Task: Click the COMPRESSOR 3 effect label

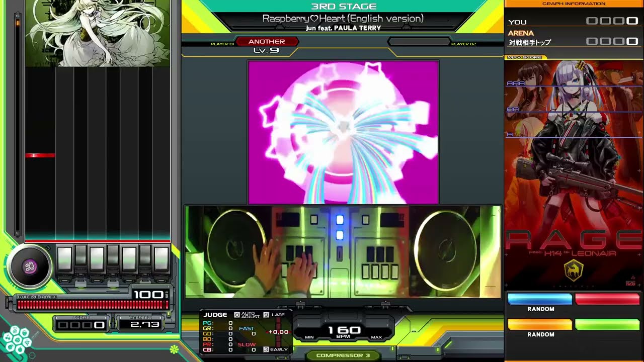Action: click(343, 355)
